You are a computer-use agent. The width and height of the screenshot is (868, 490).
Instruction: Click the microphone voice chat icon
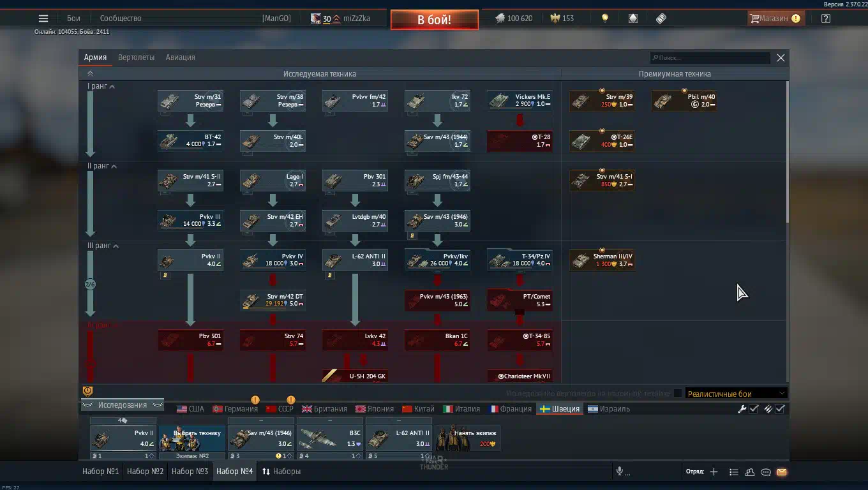click(x=619, y=471)
